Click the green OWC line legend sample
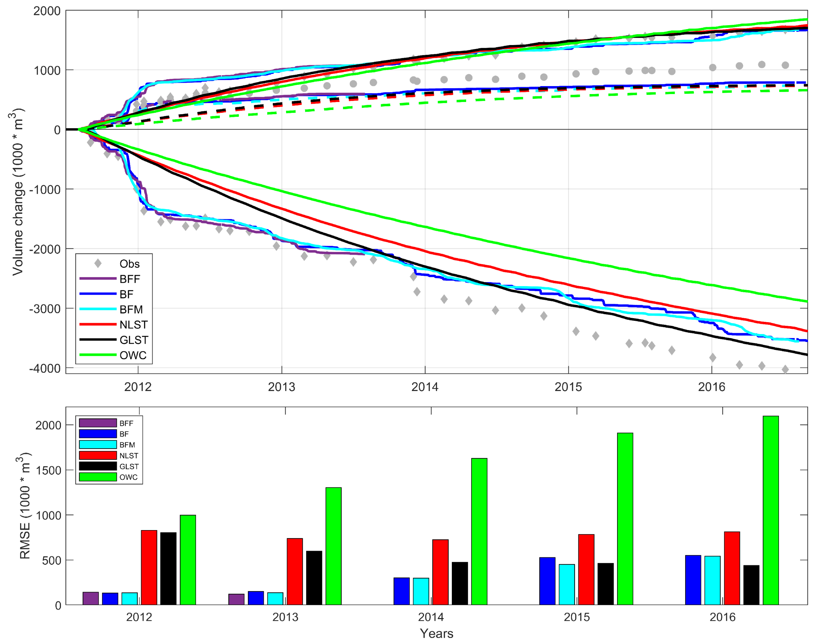The height and width of the screenshot is (644, 816). point(98,355)
